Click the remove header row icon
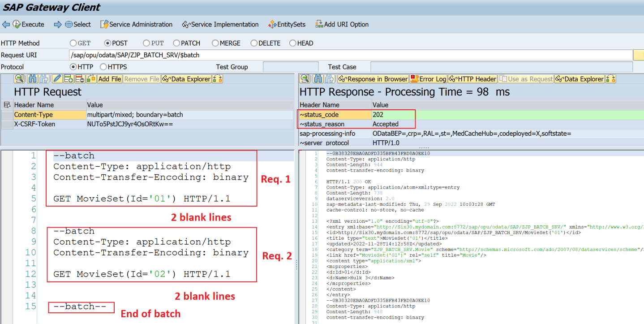 [80, 79]
